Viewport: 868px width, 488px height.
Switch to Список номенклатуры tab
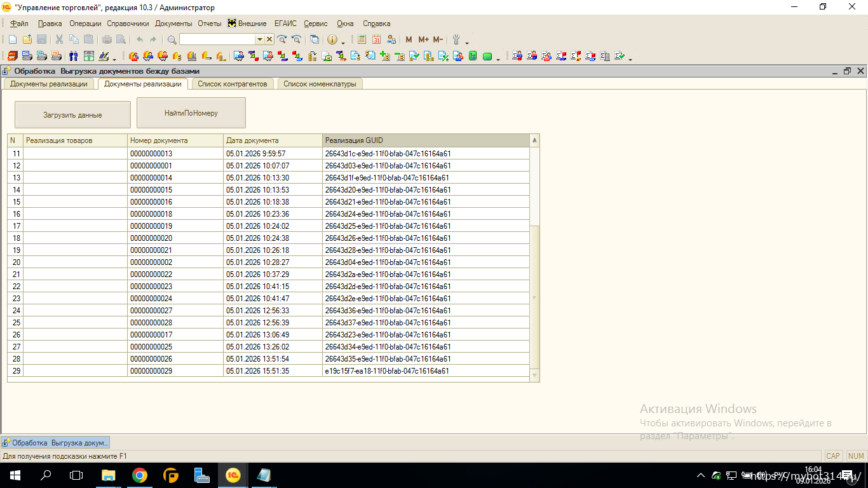(320, 84)
